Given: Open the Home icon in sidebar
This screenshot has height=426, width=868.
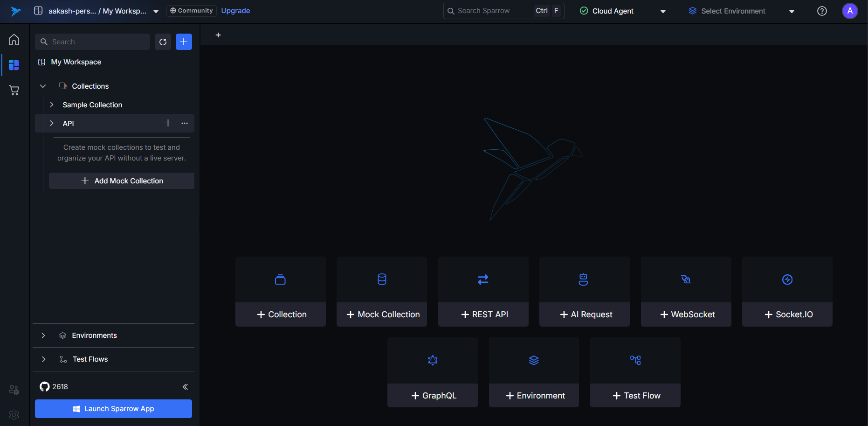Looking at the screenshot, I should point(14,40).
